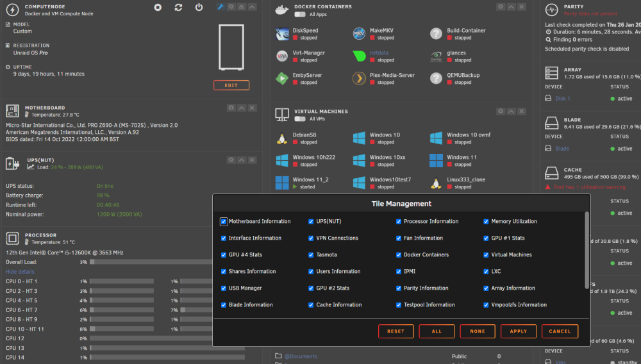
Task: Click the RESET button in Tile Management
Action: [395, 331]
